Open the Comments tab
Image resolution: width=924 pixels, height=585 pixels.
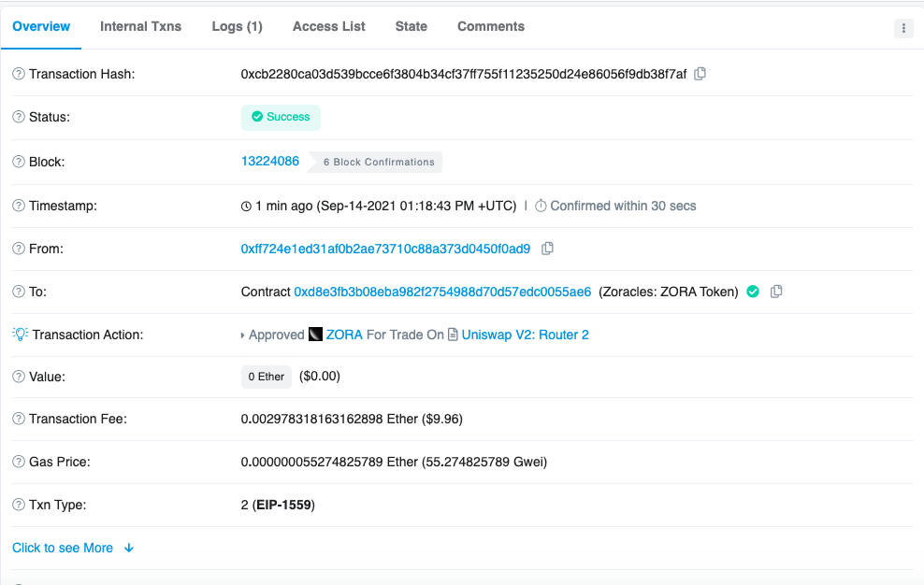pos(491,26)
